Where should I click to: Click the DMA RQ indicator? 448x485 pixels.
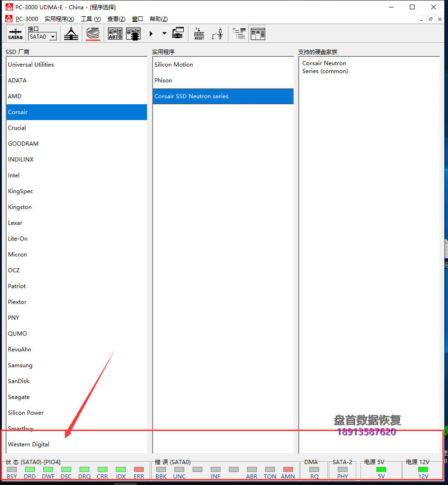(314, 470)
